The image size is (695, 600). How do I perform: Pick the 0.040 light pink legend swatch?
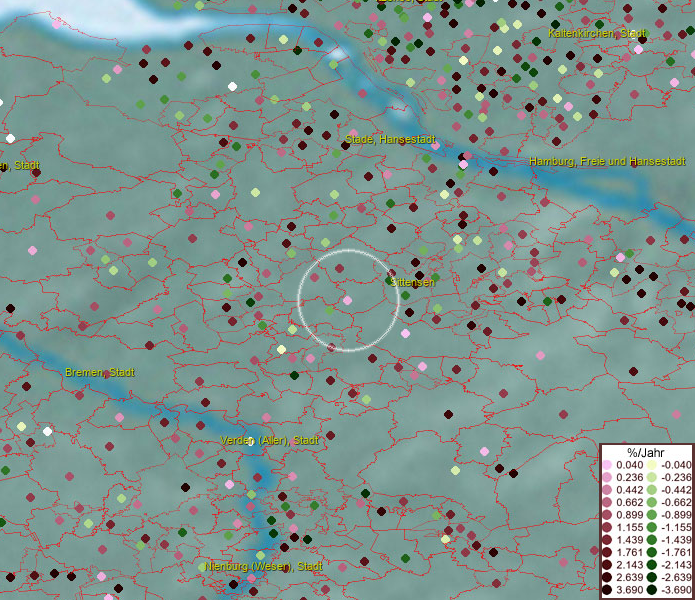pos(607,466)
